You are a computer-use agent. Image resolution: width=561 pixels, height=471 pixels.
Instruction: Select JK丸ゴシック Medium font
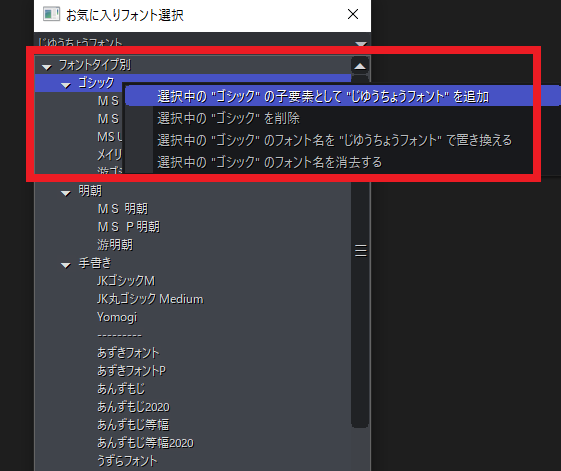click(150, 299)
